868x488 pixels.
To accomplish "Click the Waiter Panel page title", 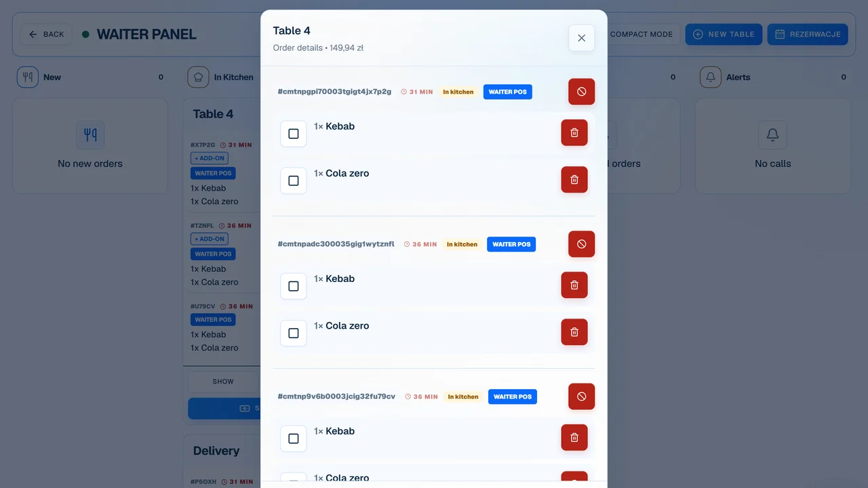I will point(146,35).
